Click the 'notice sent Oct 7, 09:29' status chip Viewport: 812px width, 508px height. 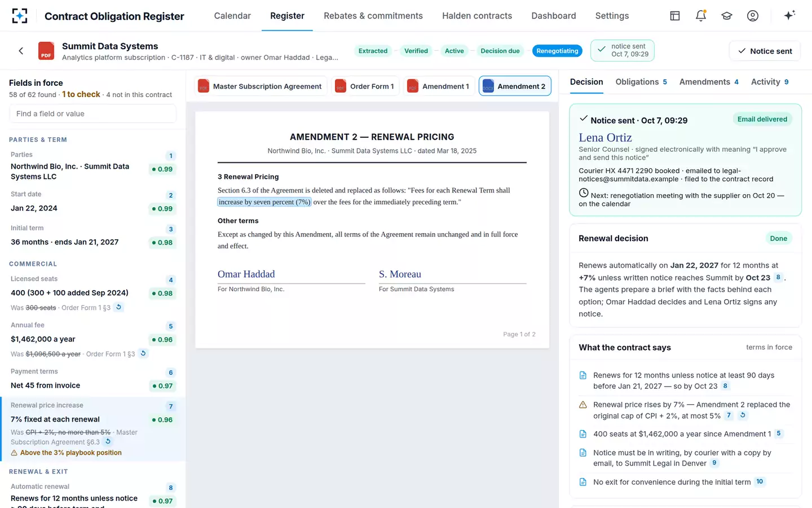tap(623, 50)
